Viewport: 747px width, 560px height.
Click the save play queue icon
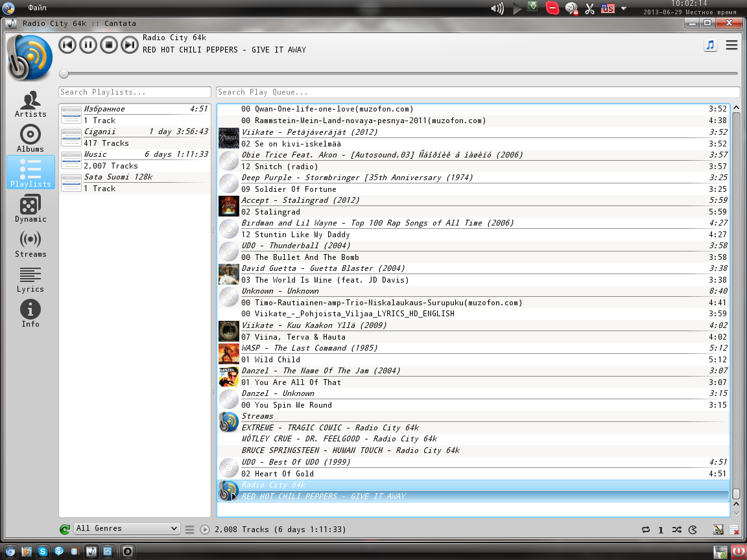(718, 530)
